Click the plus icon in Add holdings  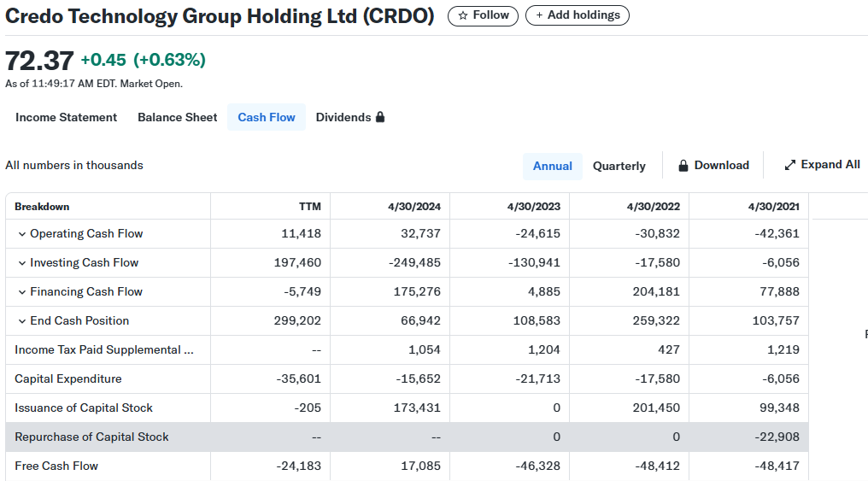539,15
